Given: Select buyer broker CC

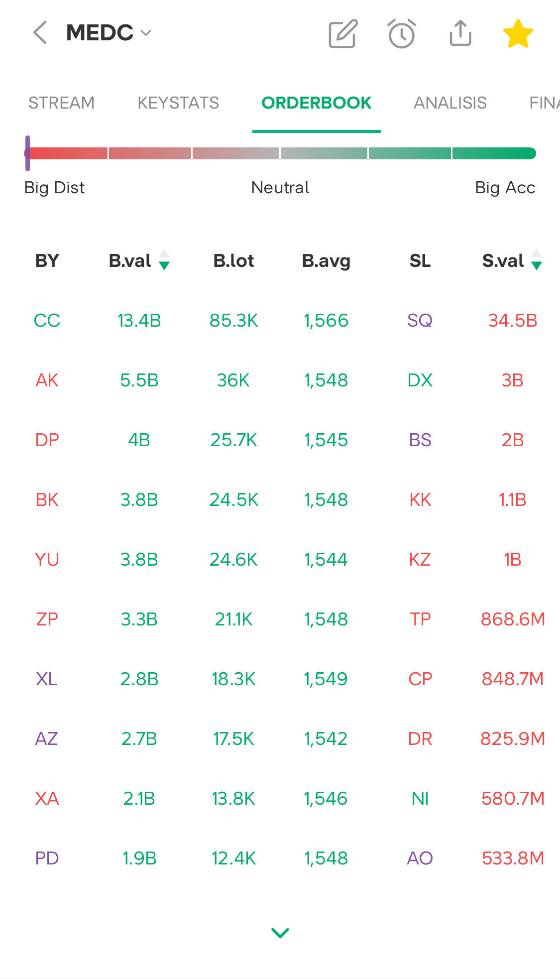Looking at the screenshot, I should click(47, 320).
